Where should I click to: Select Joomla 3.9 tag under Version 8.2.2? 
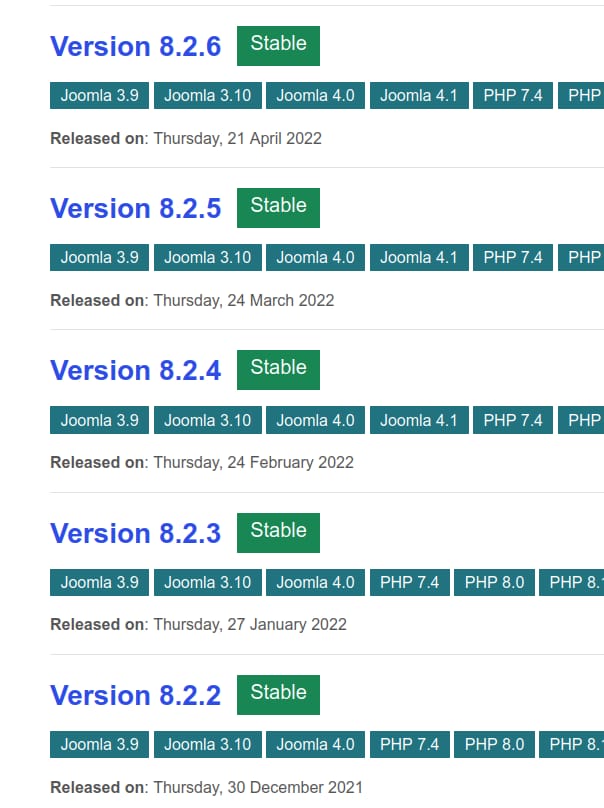click(99, 744)
